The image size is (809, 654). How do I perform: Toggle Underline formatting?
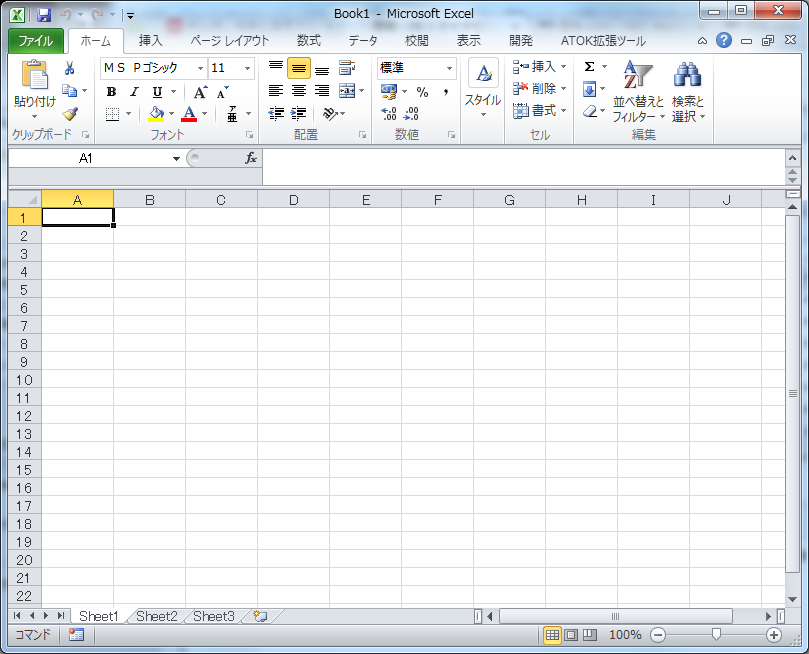pyautogui.click(x=157, y=92)
